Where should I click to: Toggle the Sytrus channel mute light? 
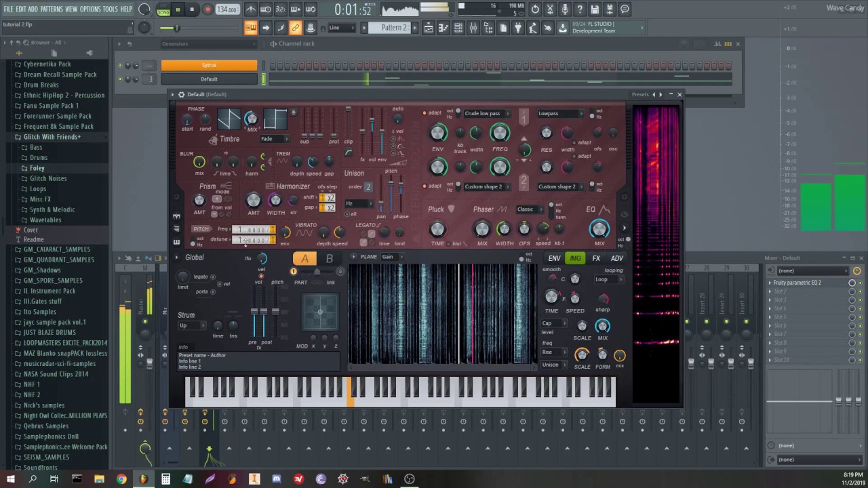pyautogui.click(x=121, y=66)
